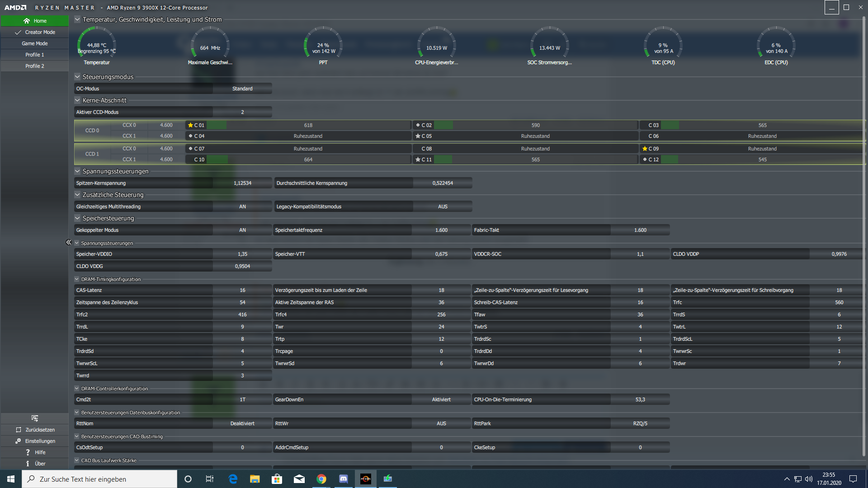Select Profile 1

(x=35, y=55)
